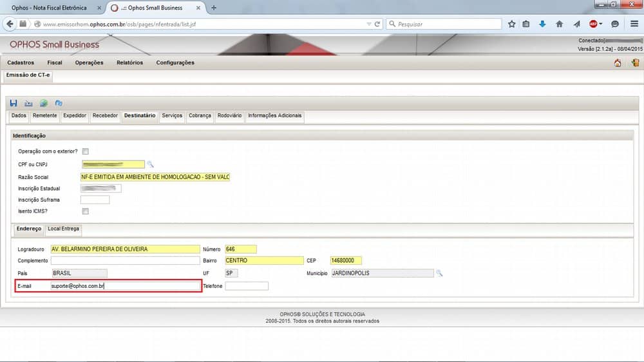Open the Firefox downloads arrow icon
Screen dimensions: 644x362
coord(542,24)
